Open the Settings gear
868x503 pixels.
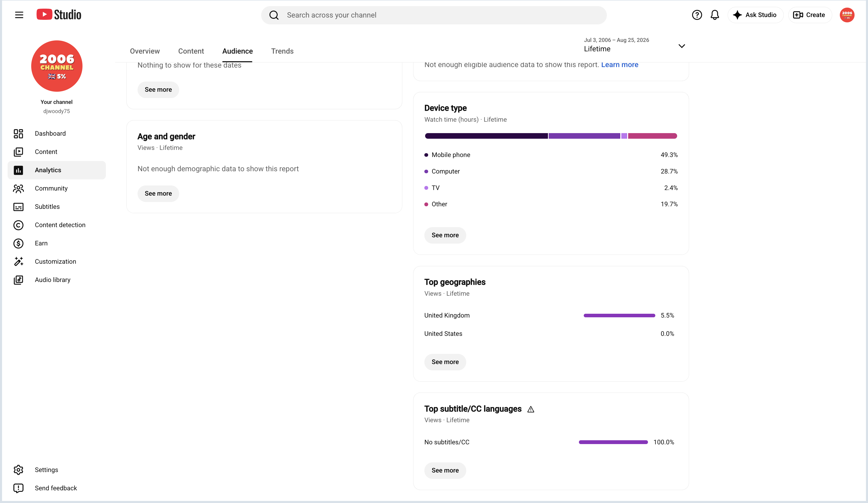pyautogui.click(x=18, y=469)
